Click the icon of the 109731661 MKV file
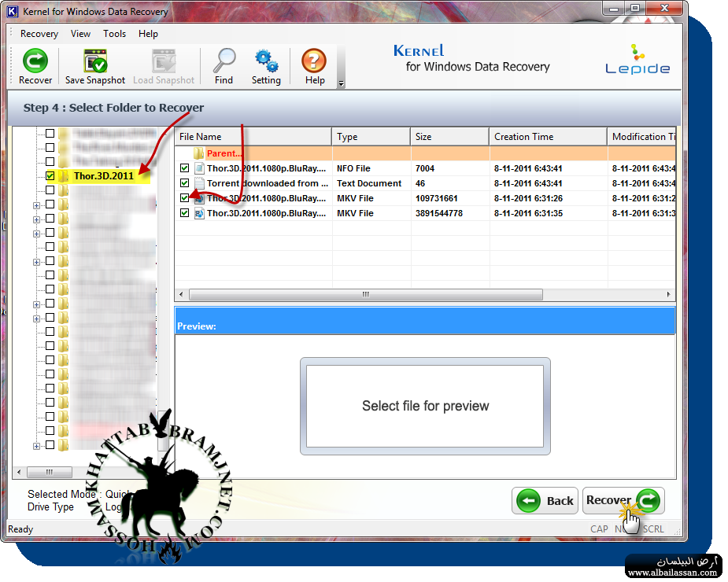 [x=199, y=198]
